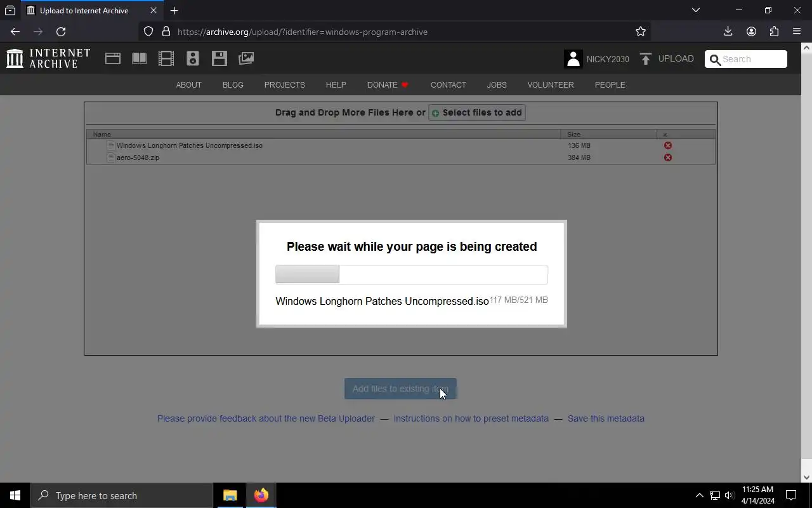Click the 384 MB size value
Viewport: 812px width, 508px height.
pyautogui.click(x=579, y=157)
